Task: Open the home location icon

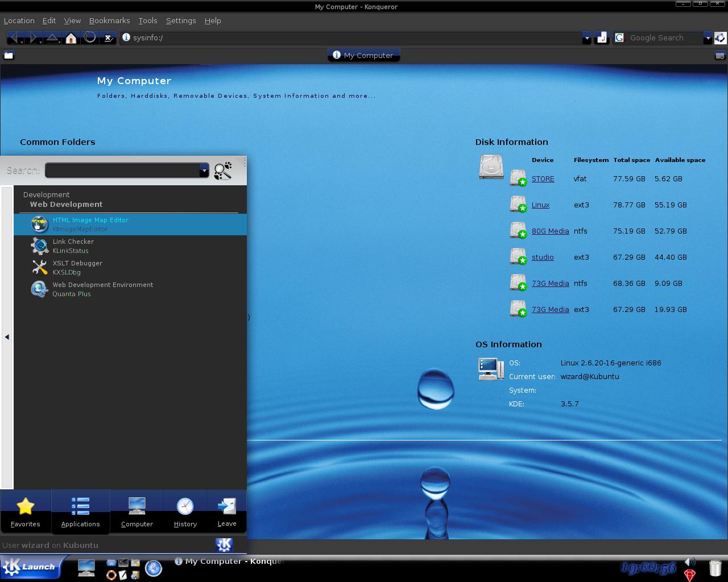Action: [x=71, y=38]
